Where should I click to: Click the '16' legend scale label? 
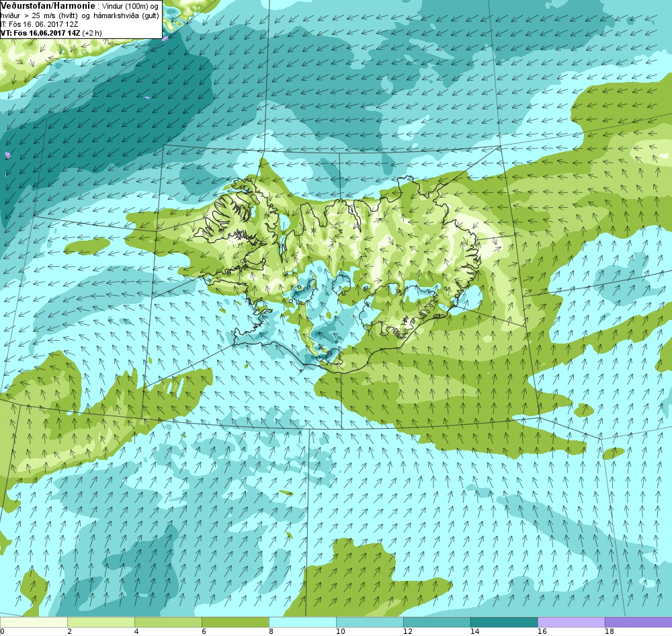pyautogui.click(x=542, y=631)
